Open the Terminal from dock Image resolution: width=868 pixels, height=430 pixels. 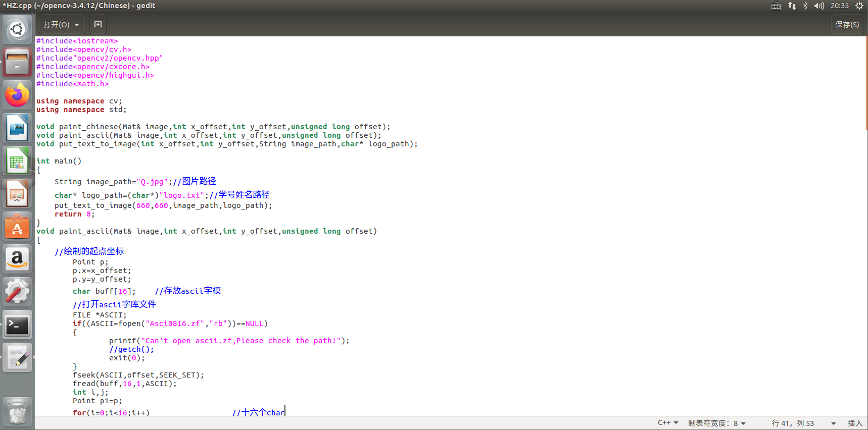pos(17,325)
